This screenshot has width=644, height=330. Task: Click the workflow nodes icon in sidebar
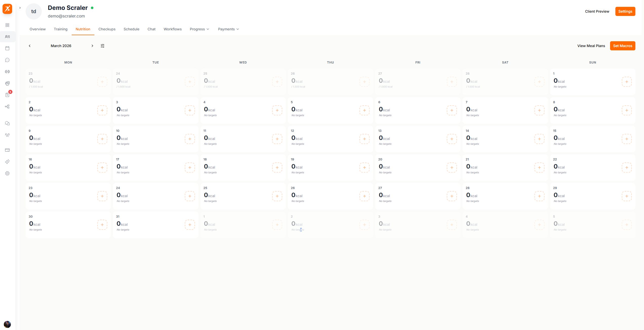pyautogui.click(x=7, y=107)
